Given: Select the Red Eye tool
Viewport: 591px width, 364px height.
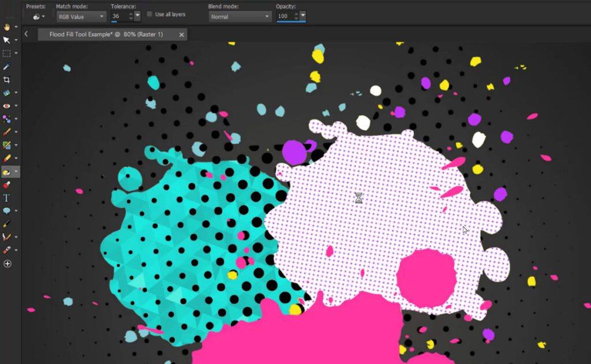Looking at the screenshot, I should tap(8, 106).
